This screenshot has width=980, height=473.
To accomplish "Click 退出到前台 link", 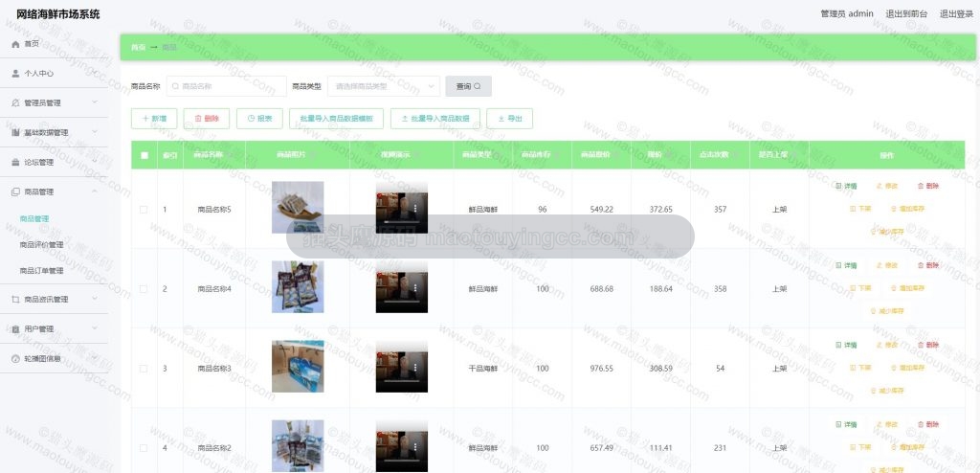I will [x=906, y=13].
